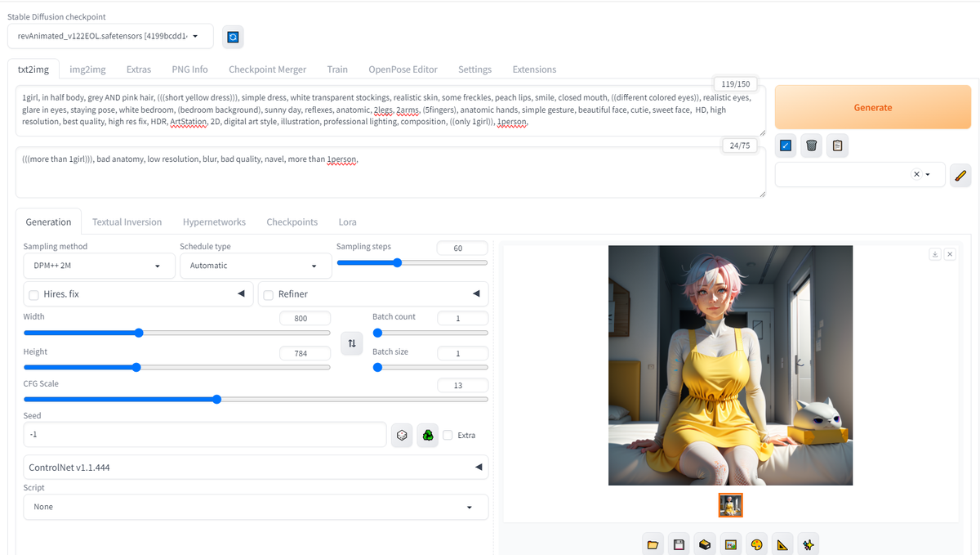
Task: Focus the Sampling steps number field
Action: pos(461,248)
